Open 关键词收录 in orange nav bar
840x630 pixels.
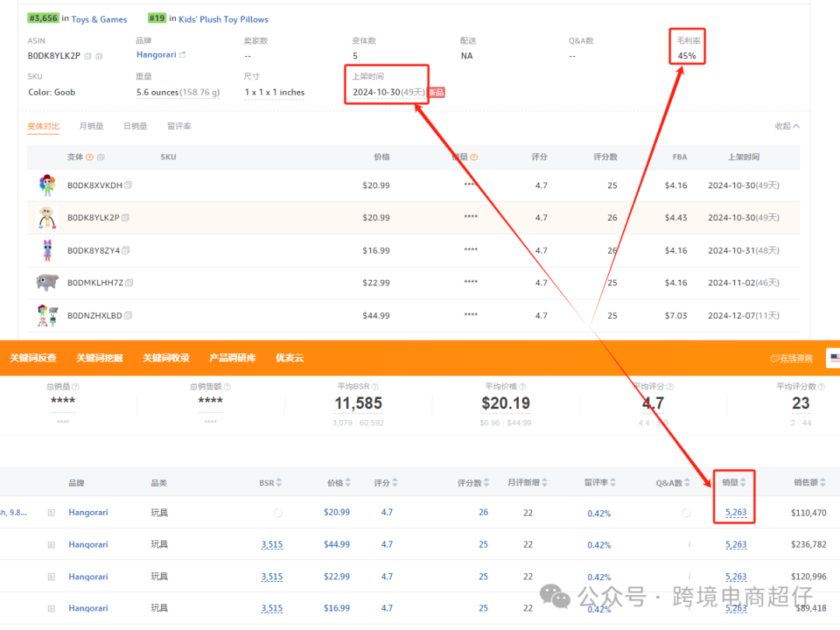(166, 358)
